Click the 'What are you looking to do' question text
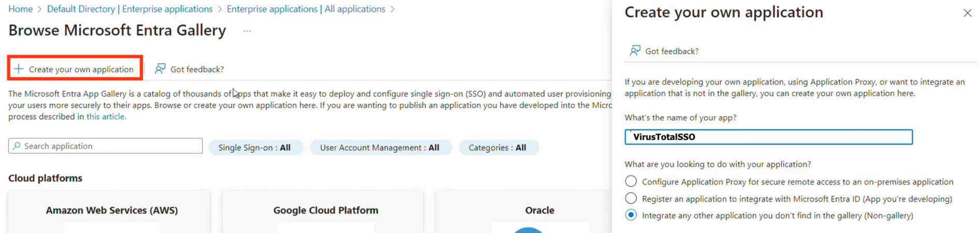Image resolution: width=980 pixels, height=233 pixels. (718, 164)
